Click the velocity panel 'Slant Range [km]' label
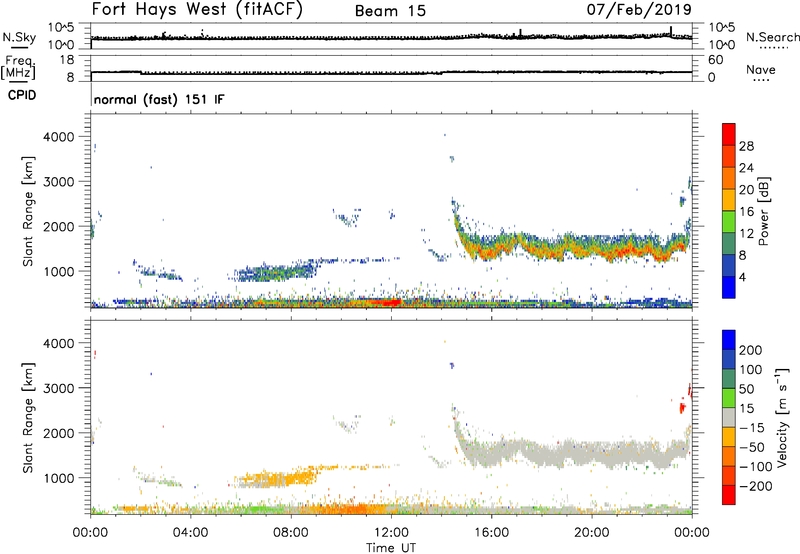 tap(28, 417)
